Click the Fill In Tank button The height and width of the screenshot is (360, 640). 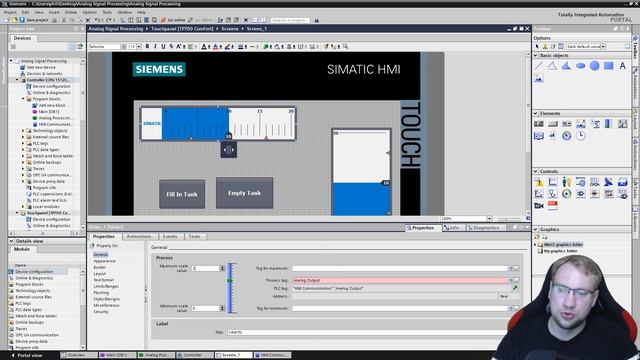(x=182, y=194)
